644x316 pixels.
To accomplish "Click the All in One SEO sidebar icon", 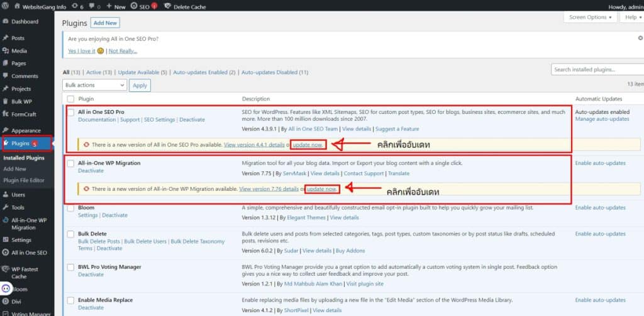I will tap(5, 252).
